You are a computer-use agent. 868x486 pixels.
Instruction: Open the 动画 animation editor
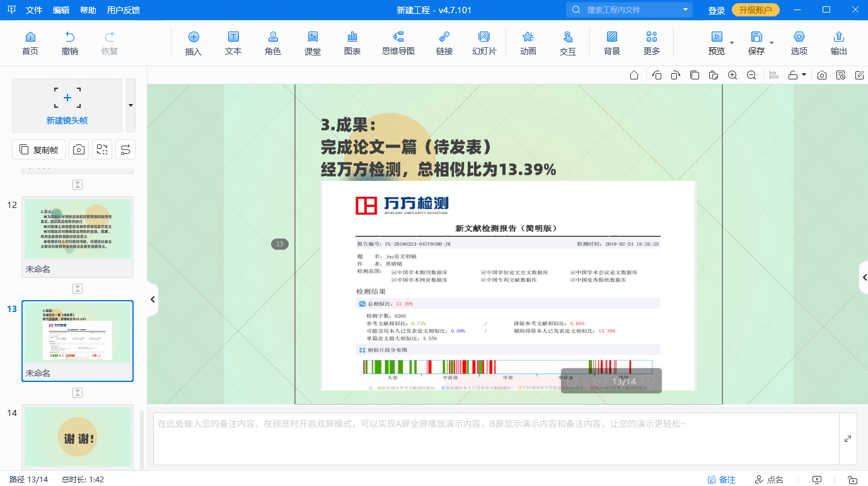528,43
